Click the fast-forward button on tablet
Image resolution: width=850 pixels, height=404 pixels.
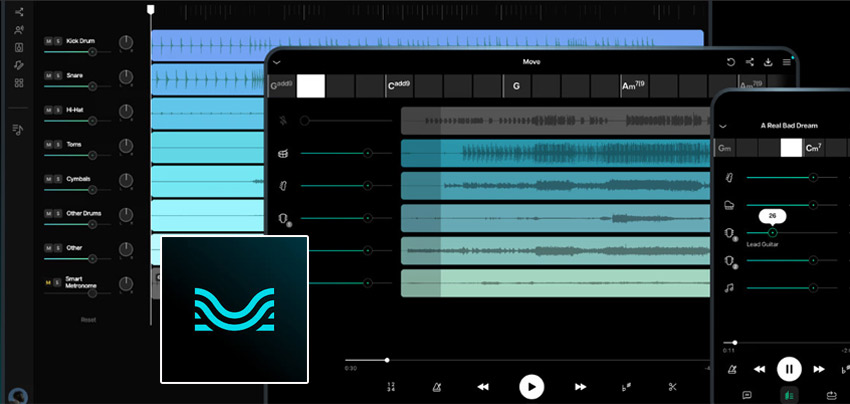point(580,387)
